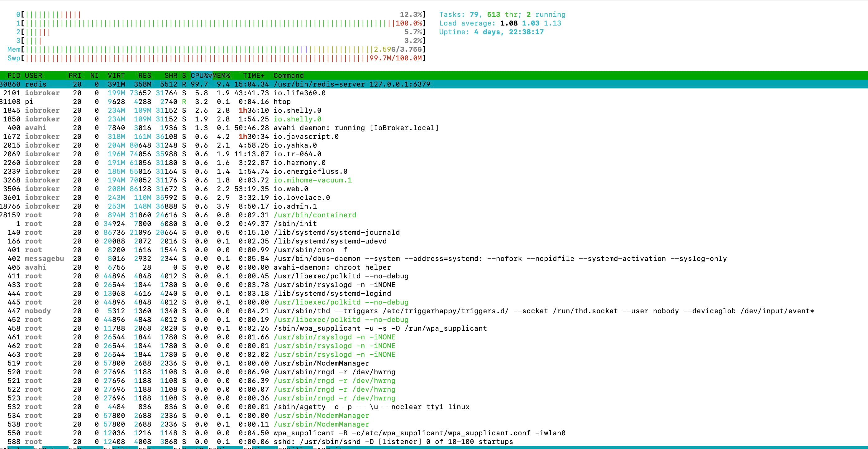The width and height of the screenshot is (868, 449).
Task: Click the RES column header
Action: click(x=145, y=75)
